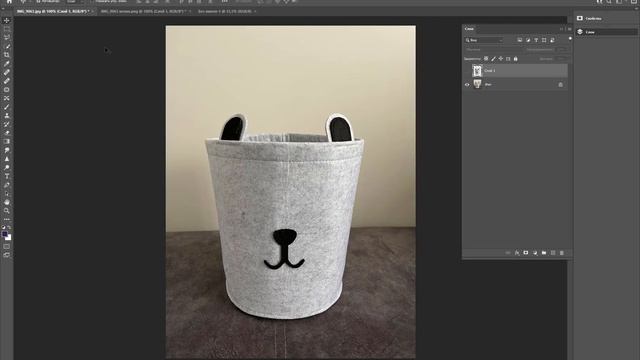This screenshot has height=360, width=640.
Task: Switch to the second document tab
Action: click(143, 11)
